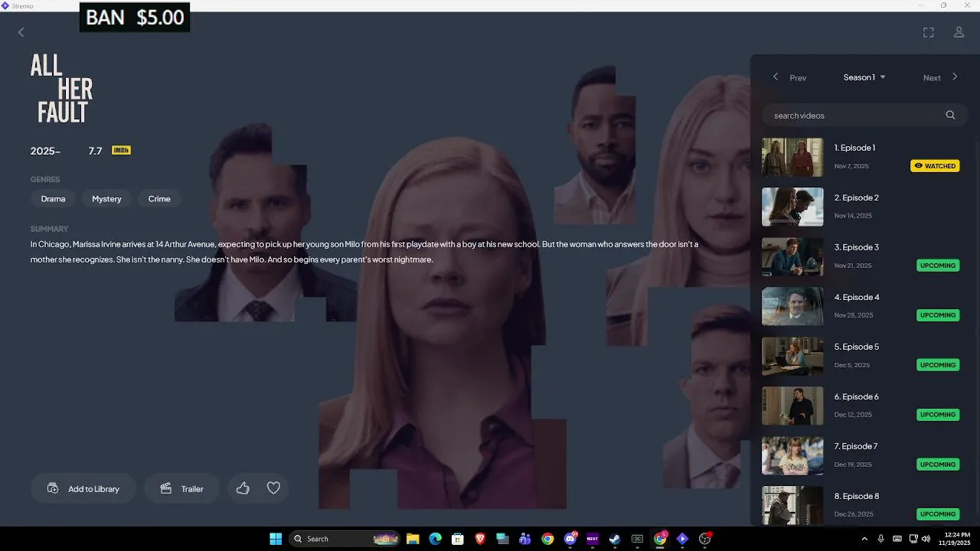Click the All Her Fault title logo
The width and height of the screenshot is (980, 551).
coord(61,89)
